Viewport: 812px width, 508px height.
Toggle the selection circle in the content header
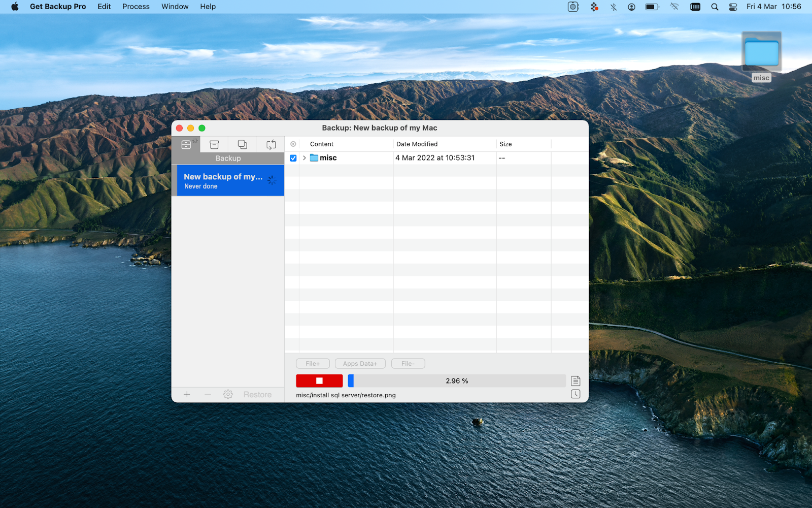point(293,144)
